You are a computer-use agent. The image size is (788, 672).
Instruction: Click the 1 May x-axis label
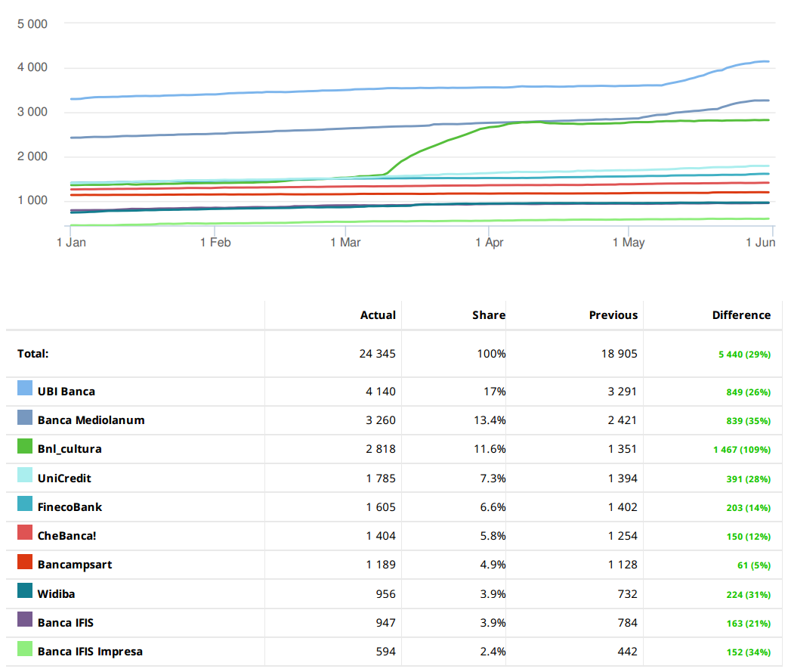tap(628, 243)
